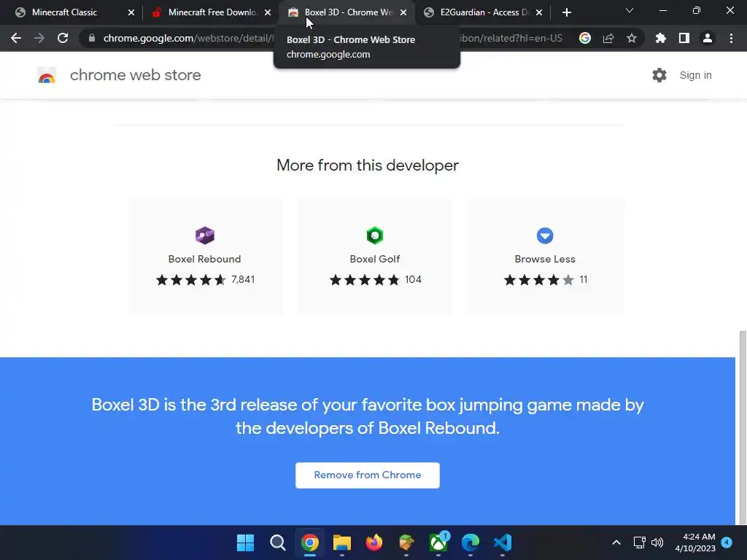Open notification center badge
Image resolution: width=747 pixels, height=560 pixels.
pos(727,542)
